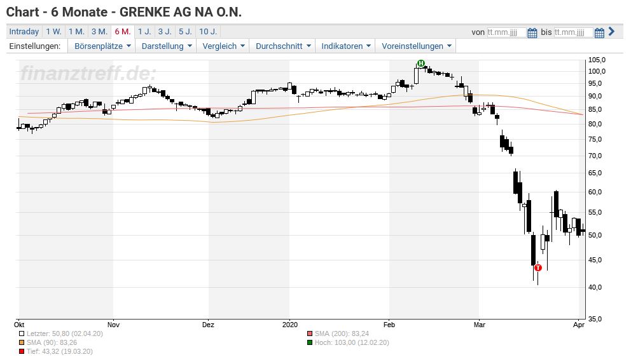The height and width of the screenshot is (364, 631).
Task: Click the 'Mar' x-axis label
Action: (479, 325)
